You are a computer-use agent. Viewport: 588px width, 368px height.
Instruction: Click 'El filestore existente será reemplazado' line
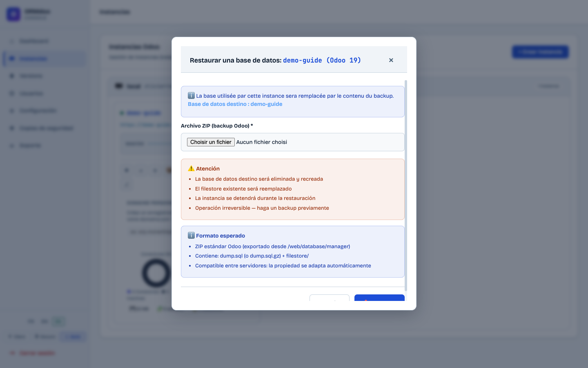tap(243, 189)
